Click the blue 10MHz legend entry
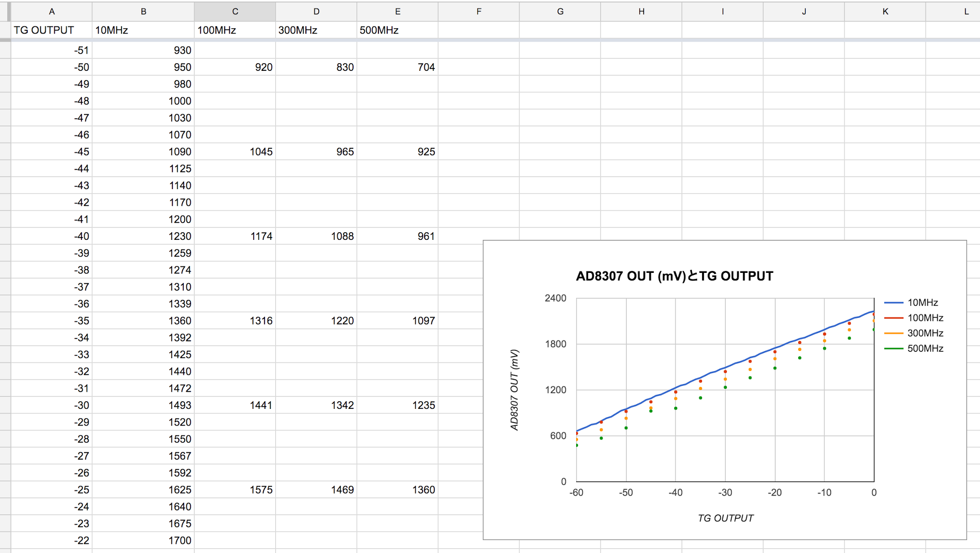The image size is (980, 553). click(922, 303)
